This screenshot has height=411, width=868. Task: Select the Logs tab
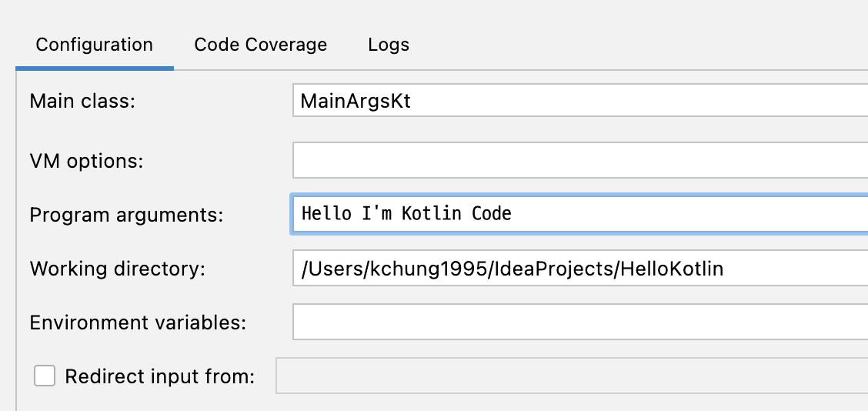pyautogui.click(x=389, y=45)
